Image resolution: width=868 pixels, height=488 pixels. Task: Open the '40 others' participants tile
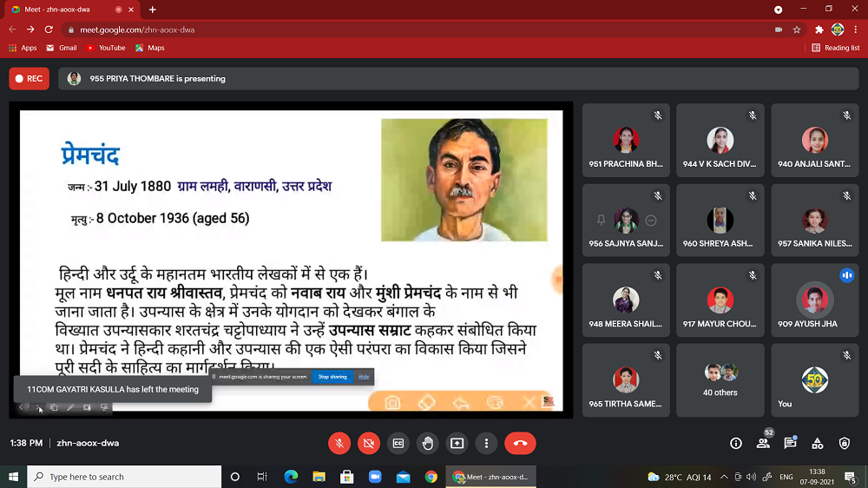(x=720, y=380)
